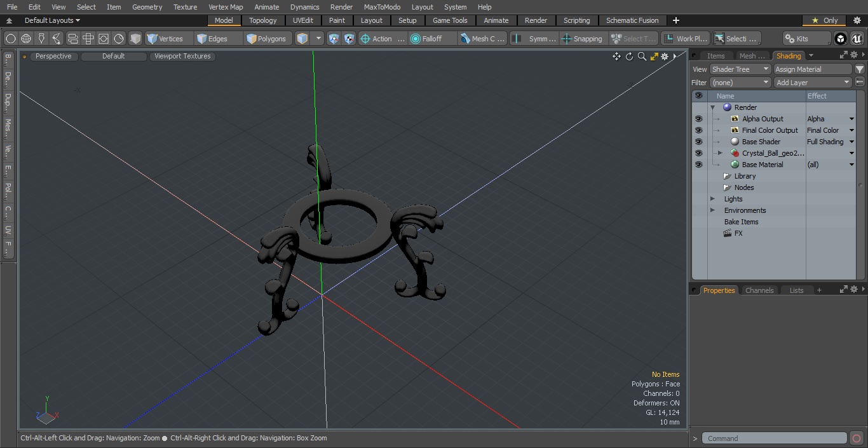Toggle the star Only button
This screenshot has height=448, width=868.
click(x=824, y=20)
